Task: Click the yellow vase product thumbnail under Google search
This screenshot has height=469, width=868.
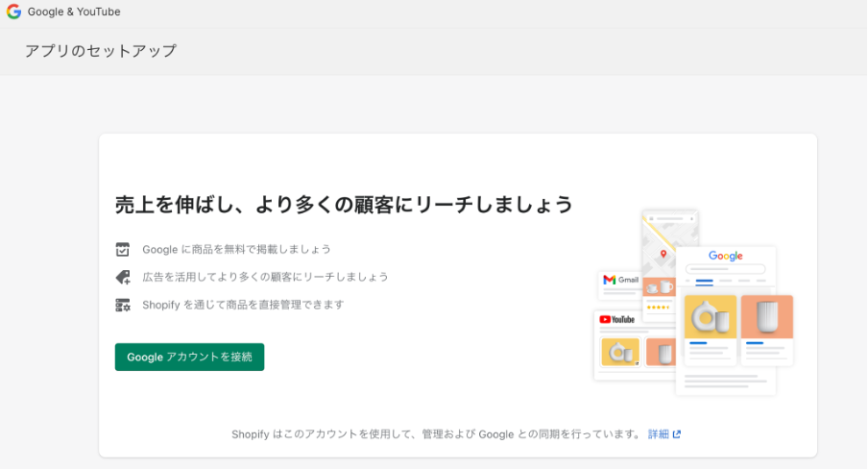Action: 711,316
